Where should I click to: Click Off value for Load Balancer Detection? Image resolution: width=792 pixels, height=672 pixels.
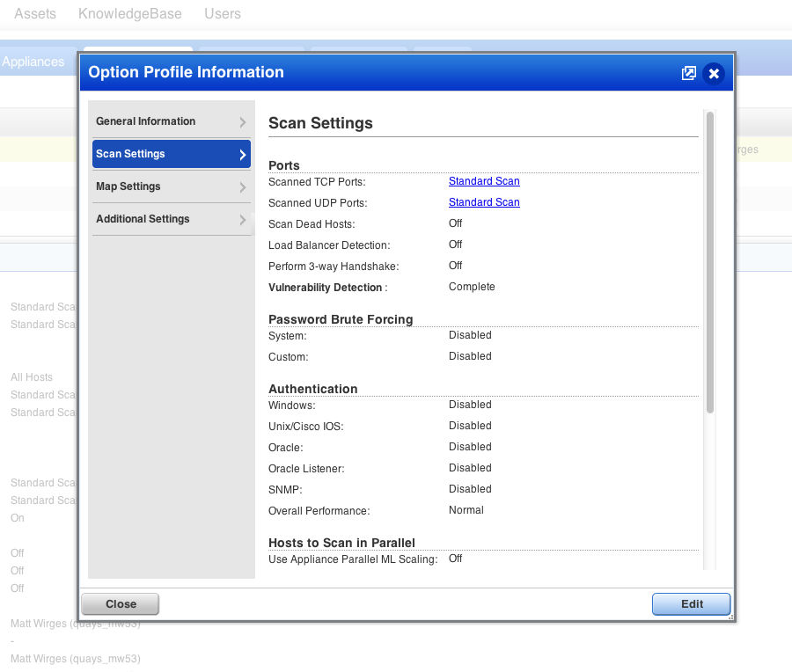point(455,245)
